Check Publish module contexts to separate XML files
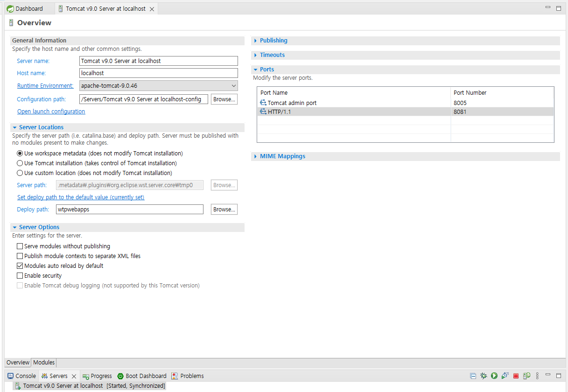 (x=20, y=256)
